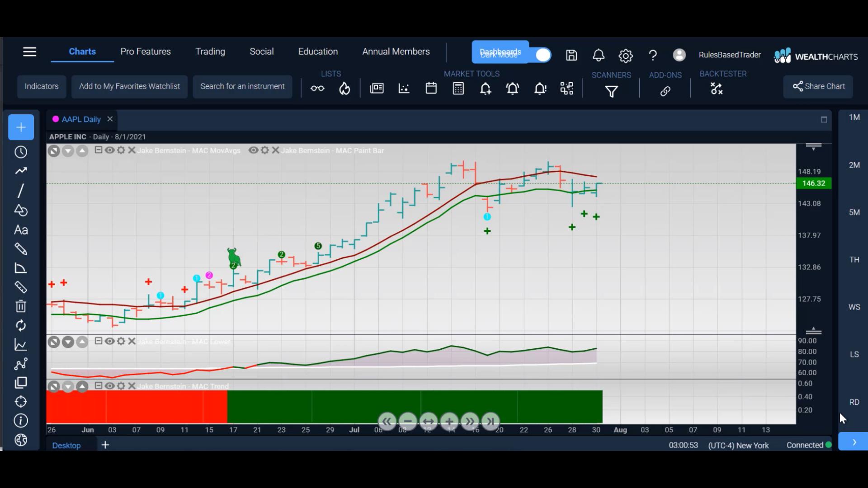
Task: Open the Education menu
Action: point(318,52)
